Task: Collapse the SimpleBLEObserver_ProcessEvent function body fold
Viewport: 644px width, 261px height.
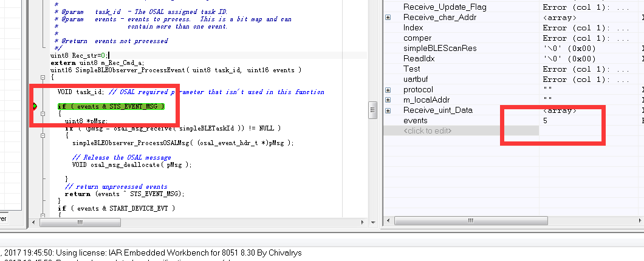Action: click(x=43, y=77)
